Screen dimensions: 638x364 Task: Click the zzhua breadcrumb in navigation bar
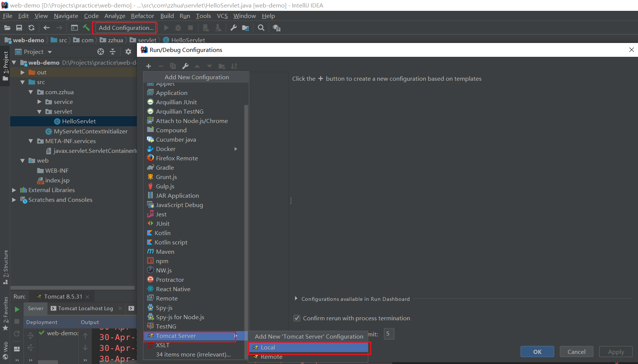pyautogui.click(x=115, y=40)
